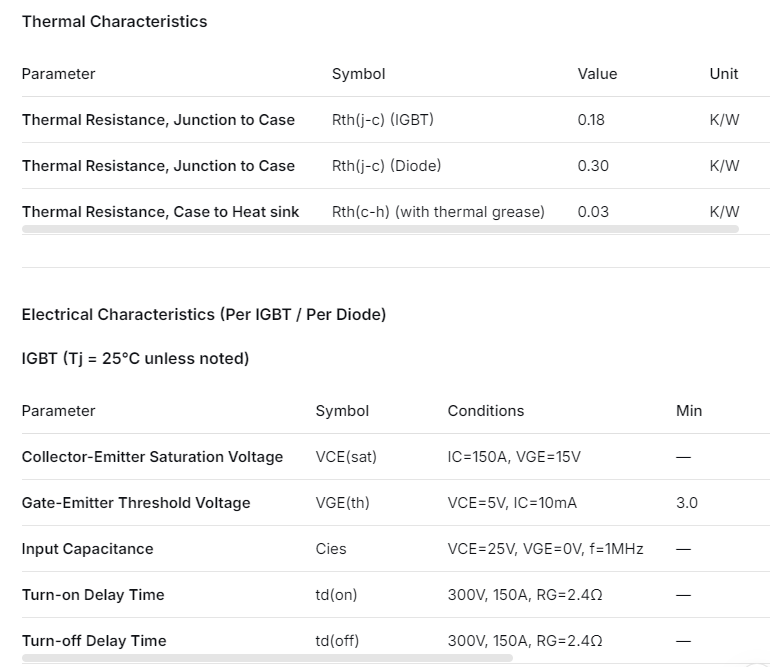770x667 pixels.
Task: Click the IGBT table's bottom horizontal scrollbar
Action: (x=267, y=658)
